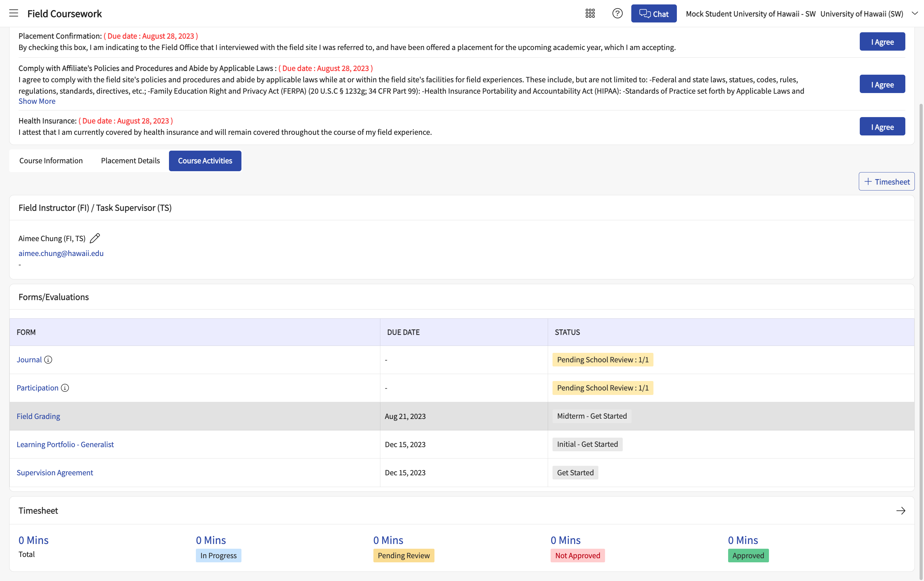924x581 pixels.
Task: Switch to the Course Information tab
Action: click(51, 161)
